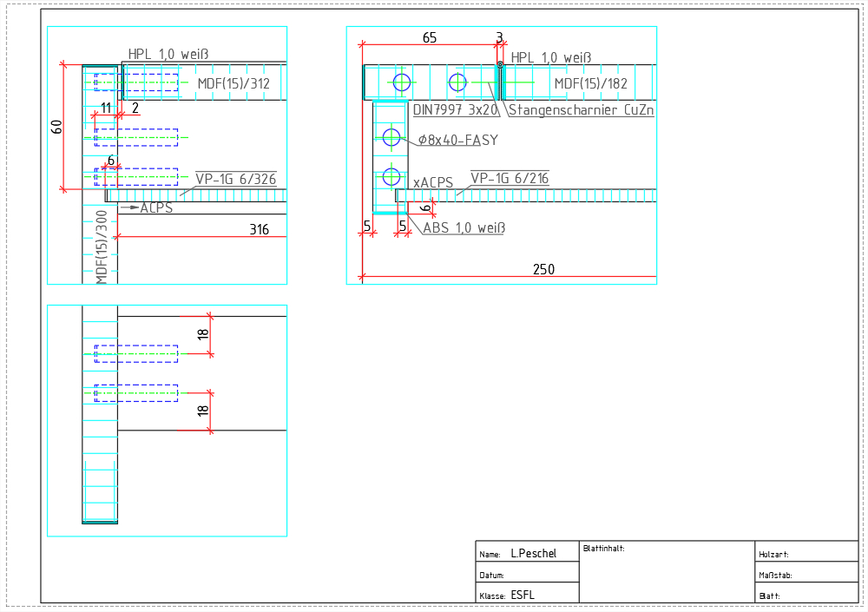Screen dimensions: 868x612
Task: Select the Datum field in title block
Action: [x=527, y=574]
